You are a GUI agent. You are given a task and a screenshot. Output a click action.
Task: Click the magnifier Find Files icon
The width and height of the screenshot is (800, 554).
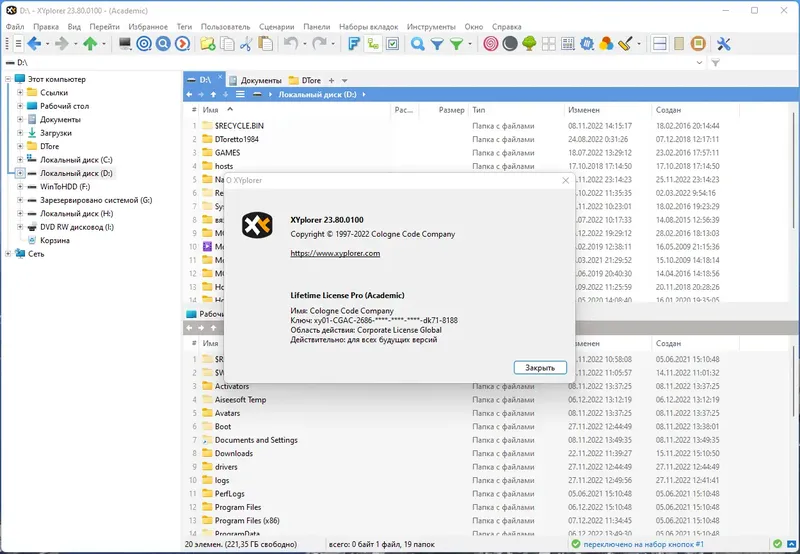pos(418,44)
